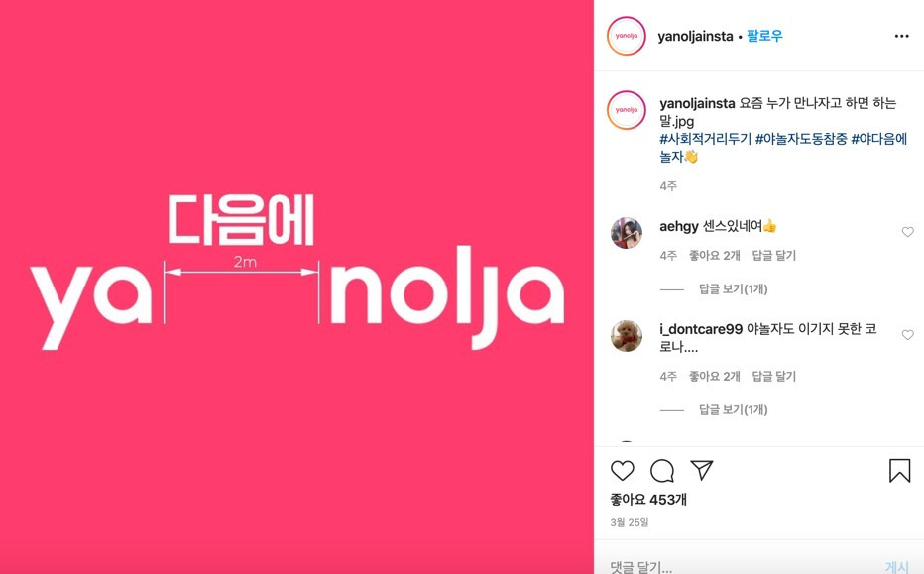Save the post with the bookmark icon
Screen dimensions: 924x574
899,470
